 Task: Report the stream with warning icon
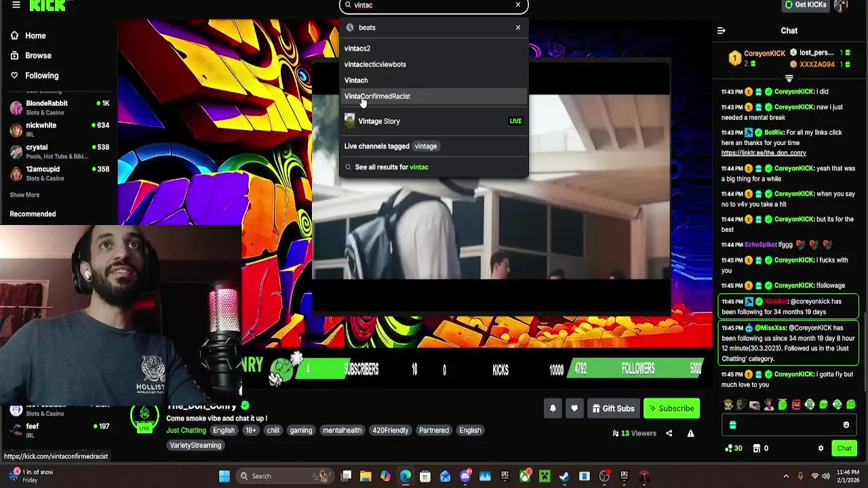[x=690, y=434]
